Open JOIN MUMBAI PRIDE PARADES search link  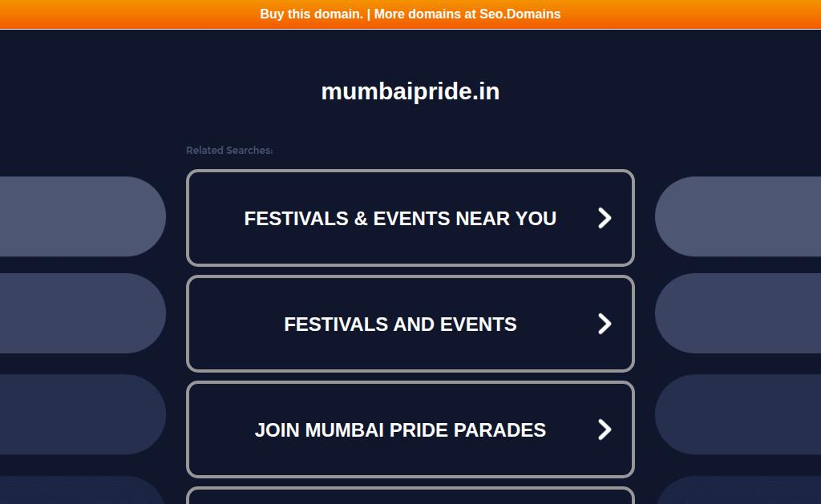coord(400,430)
